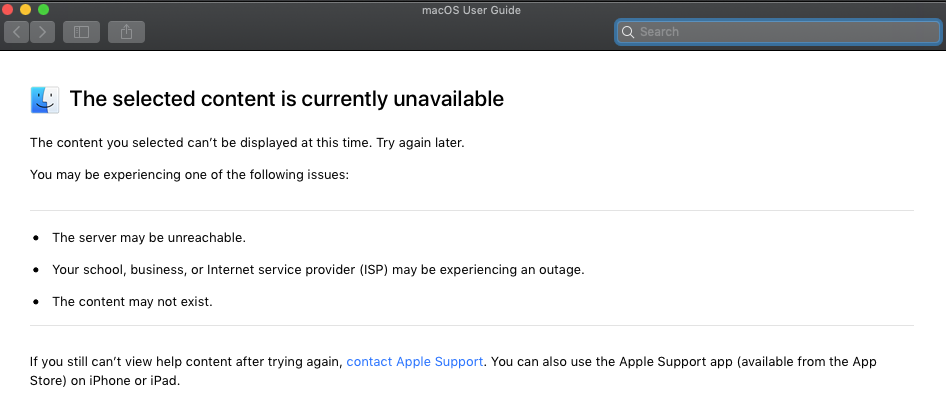Maximize the window with the green button
The width and height of the screenshot is (946, 402).
tap(43, 9)
